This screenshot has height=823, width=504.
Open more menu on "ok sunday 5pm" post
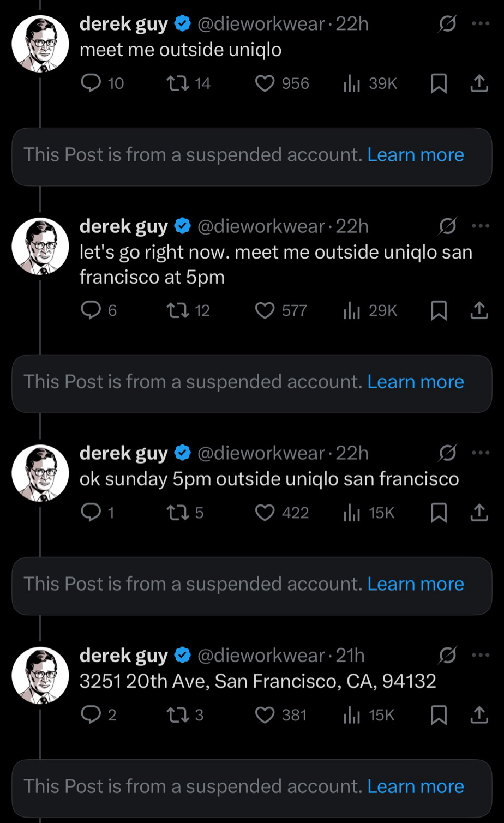tap(481, 453)
